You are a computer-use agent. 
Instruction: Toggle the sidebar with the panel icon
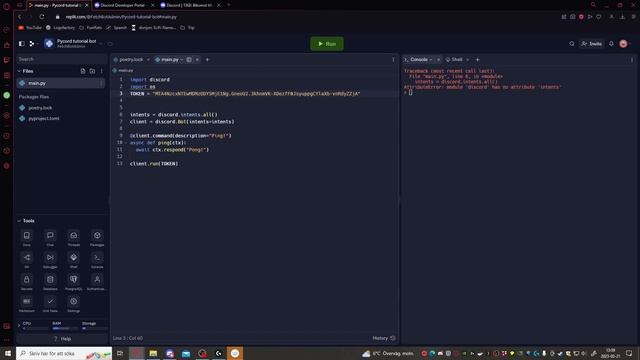pos(22,43)
